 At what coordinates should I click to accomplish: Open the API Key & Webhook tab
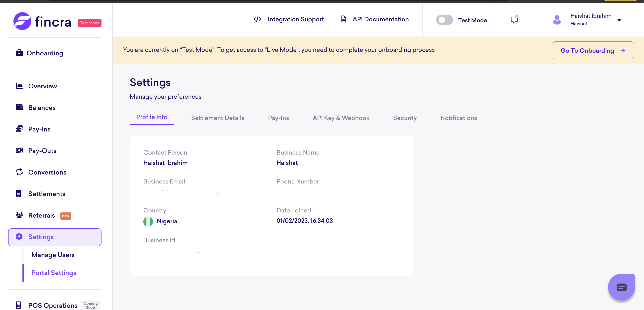coord(341,118)
